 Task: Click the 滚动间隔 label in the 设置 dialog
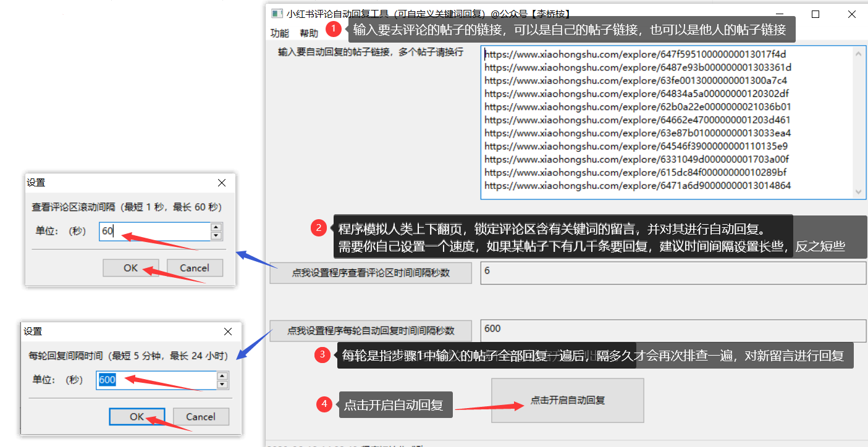click(127, 207)
